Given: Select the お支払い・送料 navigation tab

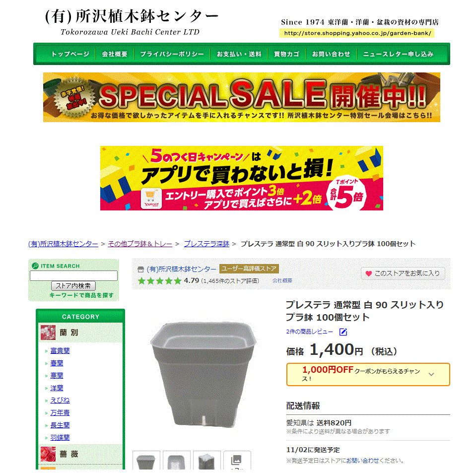Looking at the screenshot, I should 239,54.
